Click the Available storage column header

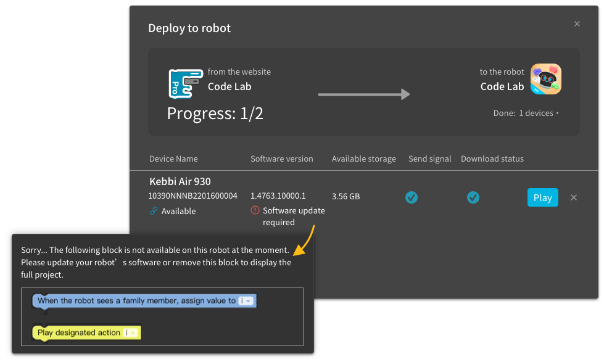click(x=363, y=159)
